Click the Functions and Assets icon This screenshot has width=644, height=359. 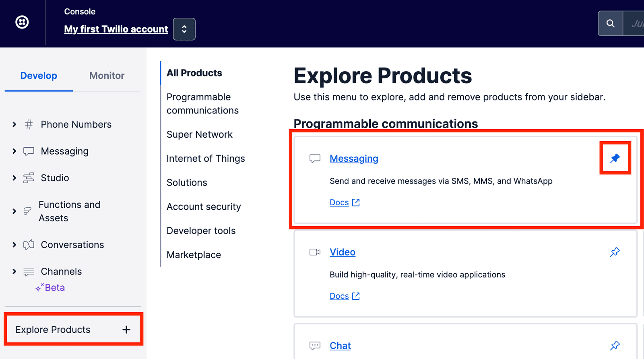pyautogui.click(x=27, y=211)
